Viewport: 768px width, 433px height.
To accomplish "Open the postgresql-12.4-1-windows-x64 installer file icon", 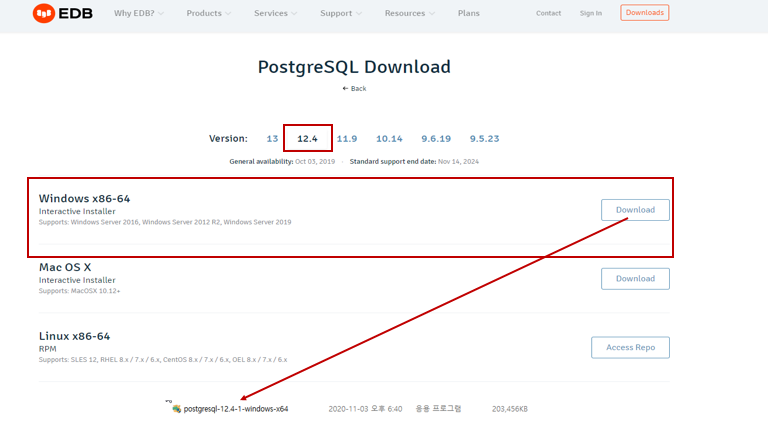I will pos(177,409).
